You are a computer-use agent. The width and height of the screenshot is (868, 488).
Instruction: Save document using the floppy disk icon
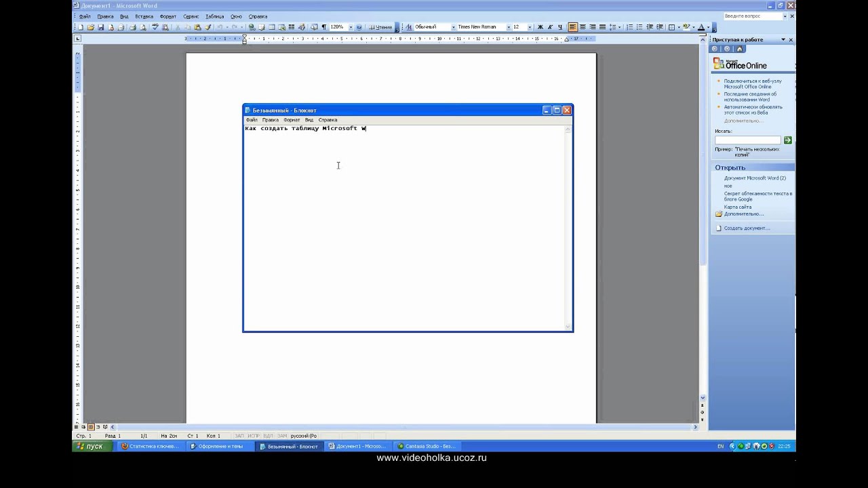(x=100, y=27)
